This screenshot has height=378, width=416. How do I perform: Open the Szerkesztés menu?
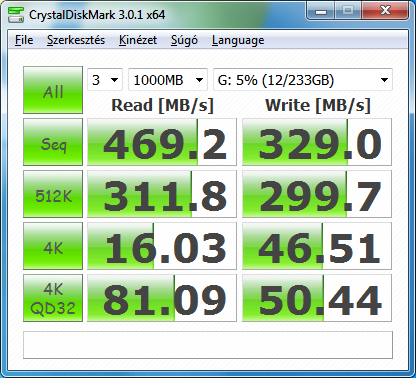76,40
